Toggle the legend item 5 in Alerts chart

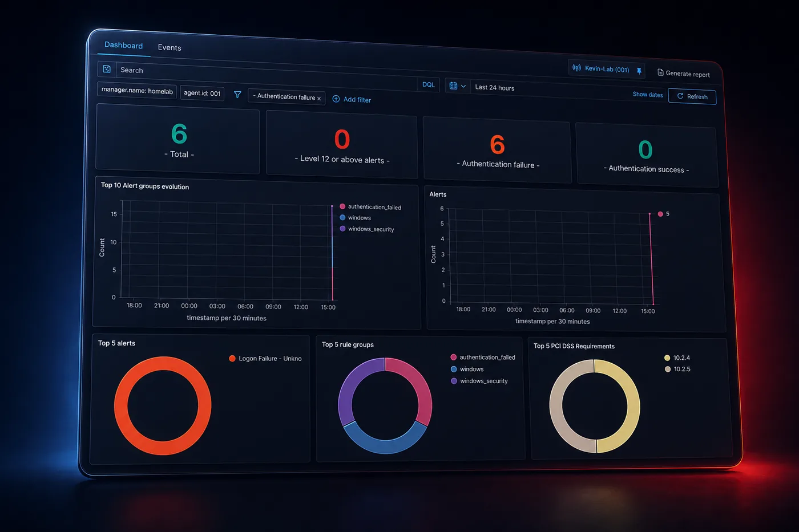click(664, 214)
